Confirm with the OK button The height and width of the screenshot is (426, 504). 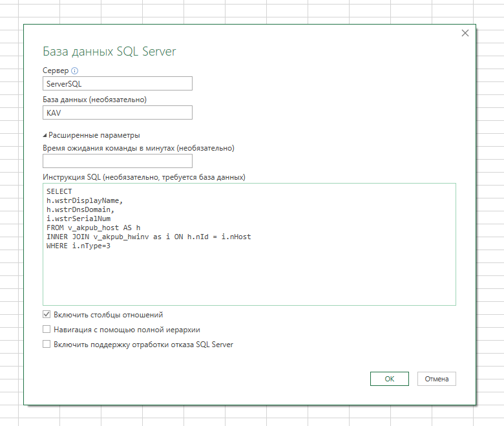[x=389, y=379]
